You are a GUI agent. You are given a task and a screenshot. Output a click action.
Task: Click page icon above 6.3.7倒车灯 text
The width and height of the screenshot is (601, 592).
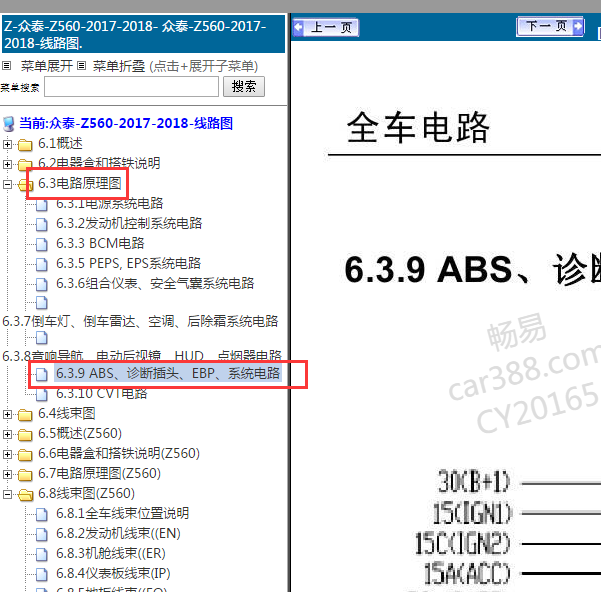(x=42, y=303)
